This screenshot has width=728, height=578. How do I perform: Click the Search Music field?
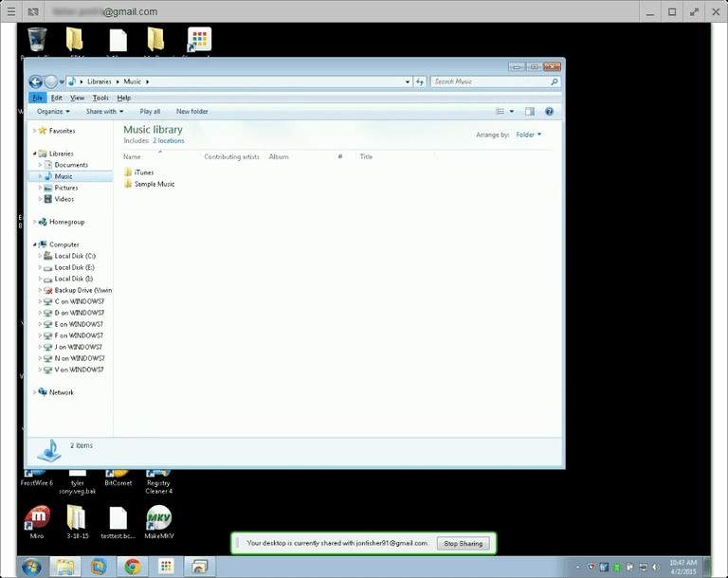(490, 81)
